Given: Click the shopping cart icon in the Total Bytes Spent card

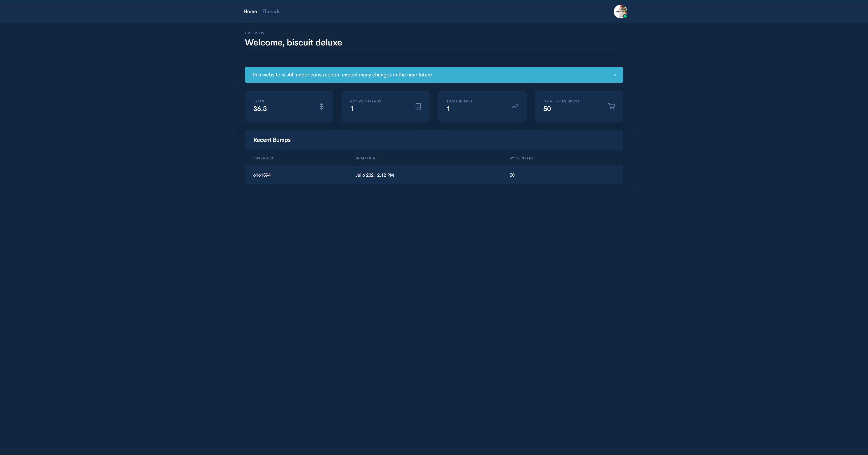Looking at the screenshot, I should point(611,107).
